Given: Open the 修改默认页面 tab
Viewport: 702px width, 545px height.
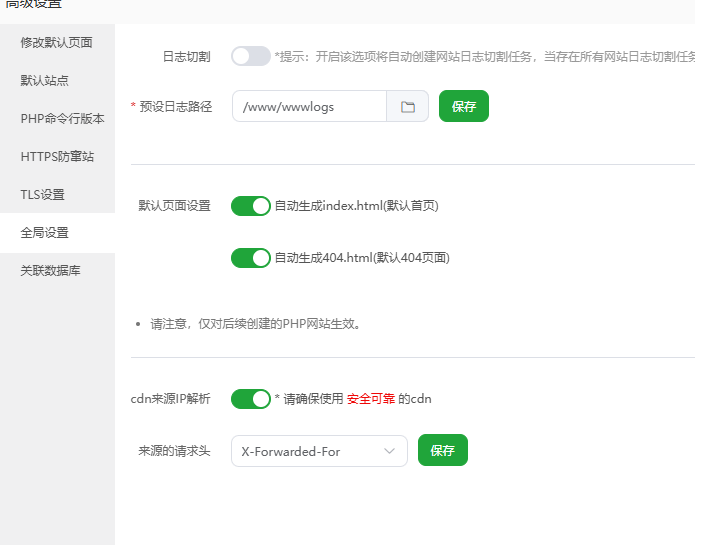Looking at the screenshot, I should (57, 42).
